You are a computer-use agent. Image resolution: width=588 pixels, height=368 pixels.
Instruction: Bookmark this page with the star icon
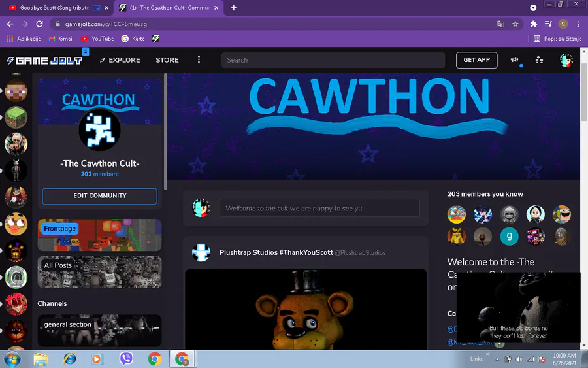(x=515, y=24)
